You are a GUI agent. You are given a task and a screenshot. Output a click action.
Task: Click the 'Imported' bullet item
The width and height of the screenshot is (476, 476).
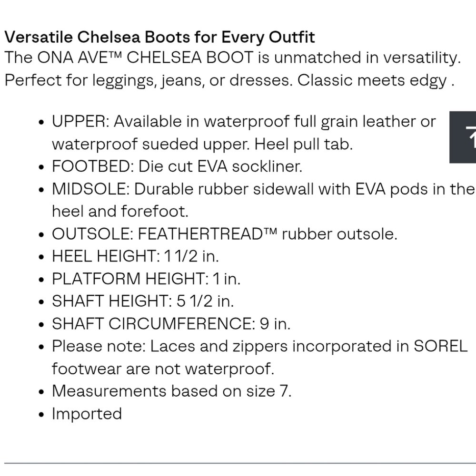coord(87,414)
